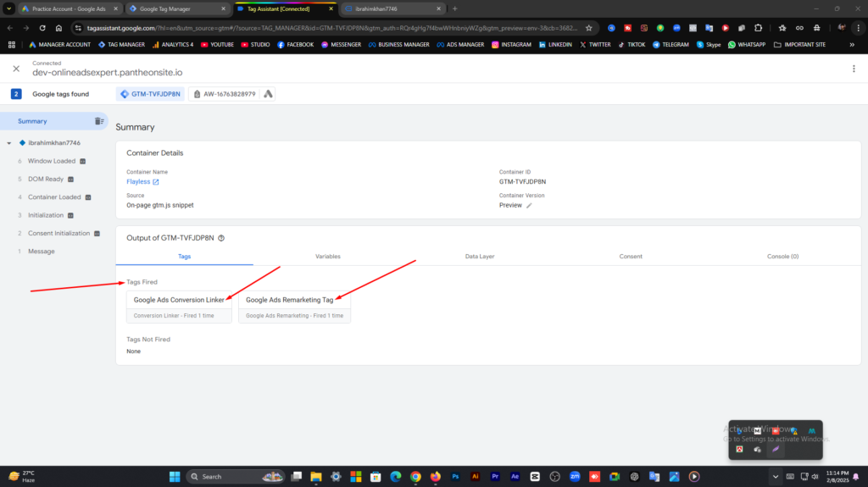Click the API call icon next to Consent Initialization
The height and width of the screenshot is (487, 868).
point(97,234)
